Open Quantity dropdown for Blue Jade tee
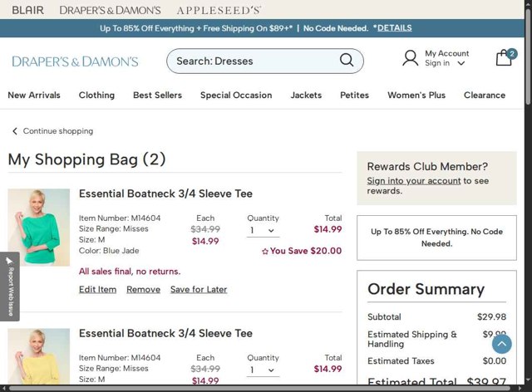532x392 pixels. 263,231
